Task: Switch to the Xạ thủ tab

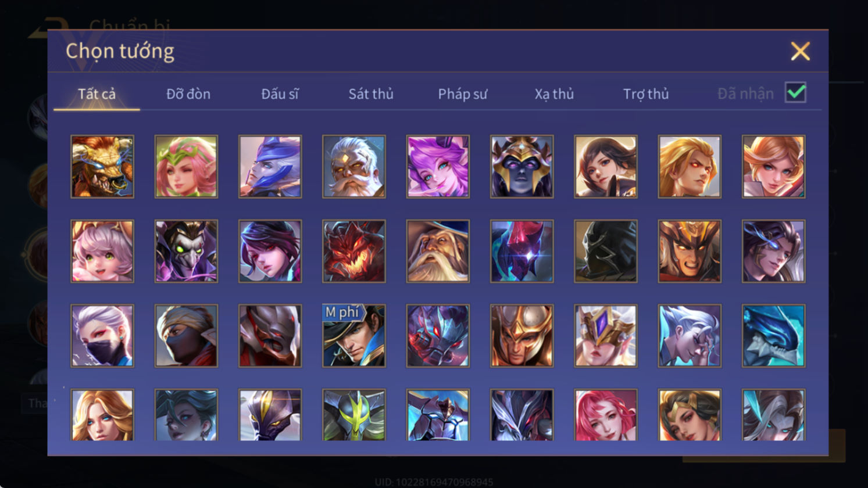Action: pyautogui.click(x=554, y=94)
